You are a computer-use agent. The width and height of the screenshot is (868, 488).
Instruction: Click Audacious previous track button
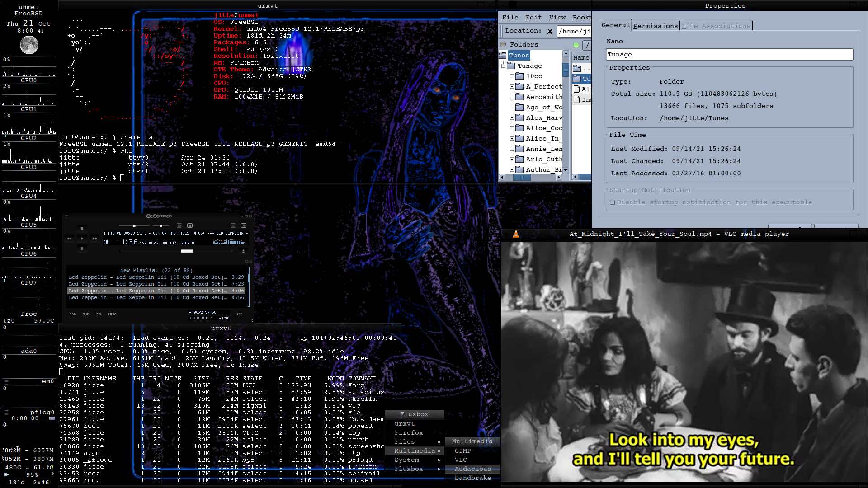(69, 239)
